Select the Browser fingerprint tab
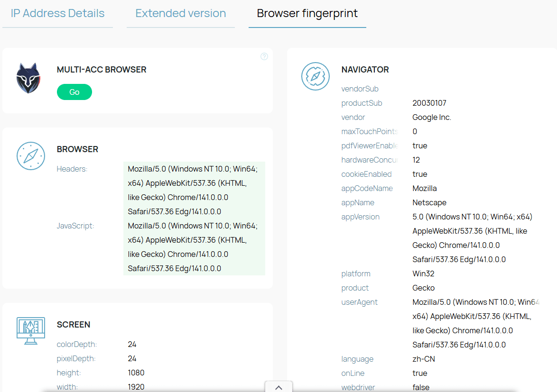 point(307,13)
